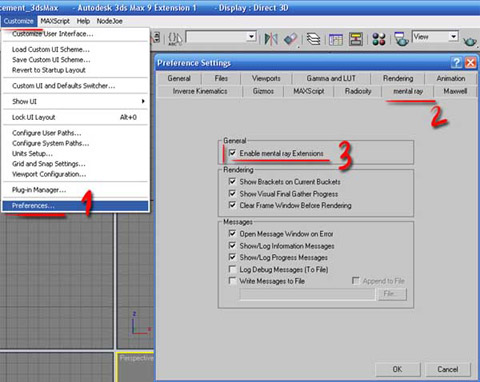Click the OK button
Screen dimensions: 480x382
pos(397,369)
